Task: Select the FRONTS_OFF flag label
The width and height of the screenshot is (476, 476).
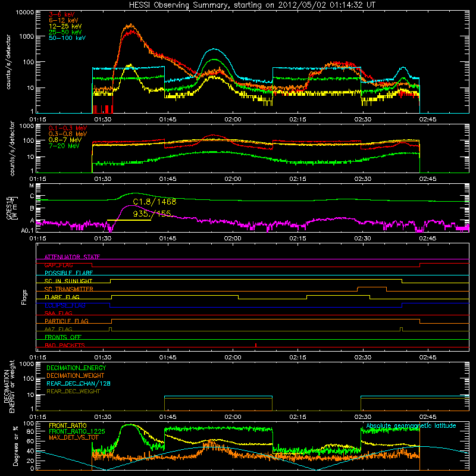Action: [x=63, y=337]
